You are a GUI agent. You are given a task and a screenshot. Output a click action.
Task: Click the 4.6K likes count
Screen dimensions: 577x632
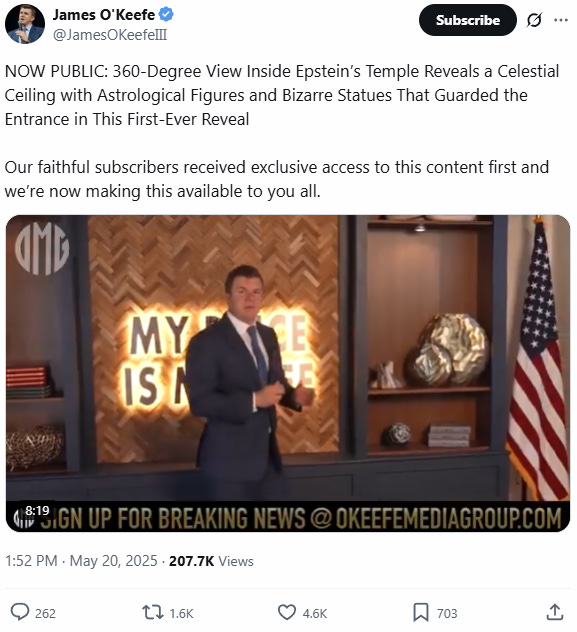[315, 613]
